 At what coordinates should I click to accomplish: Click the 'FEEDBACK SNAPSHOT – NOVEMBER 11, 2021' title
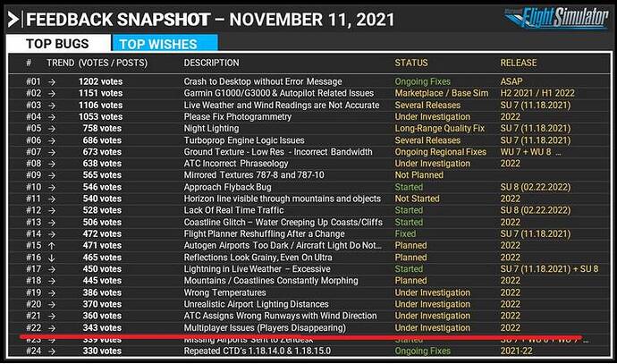tap(210, 20)
